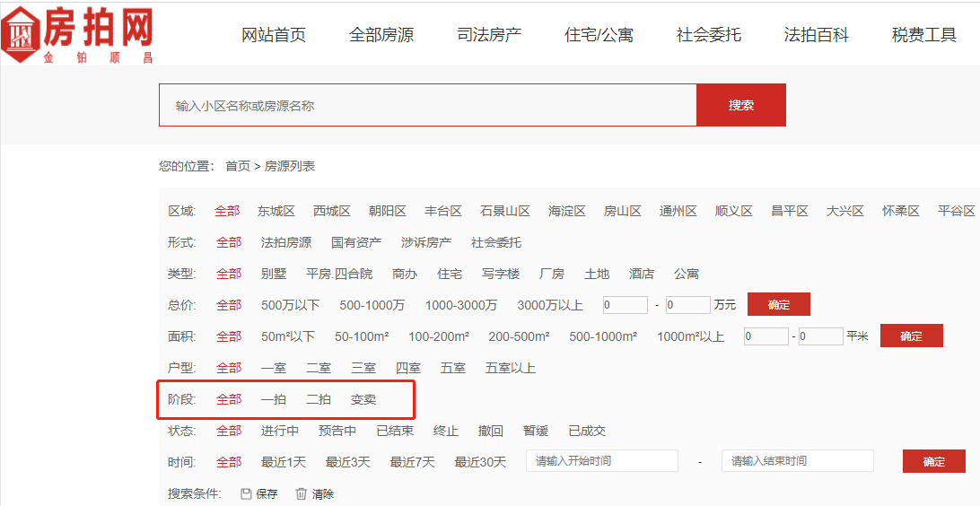Select 五室以上 under 户型

click(x=511, y=368)
